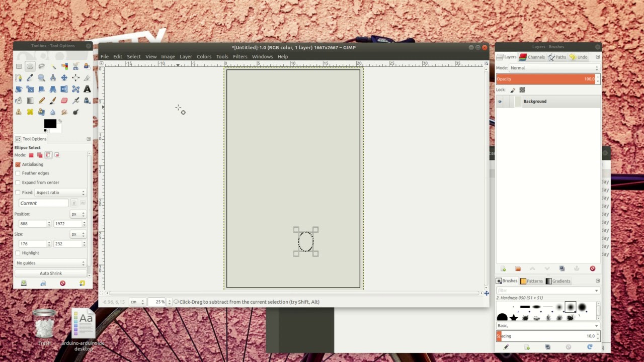Select the Flip tool
This screenshot has height=362, width=644.
(x=64, y=89)
